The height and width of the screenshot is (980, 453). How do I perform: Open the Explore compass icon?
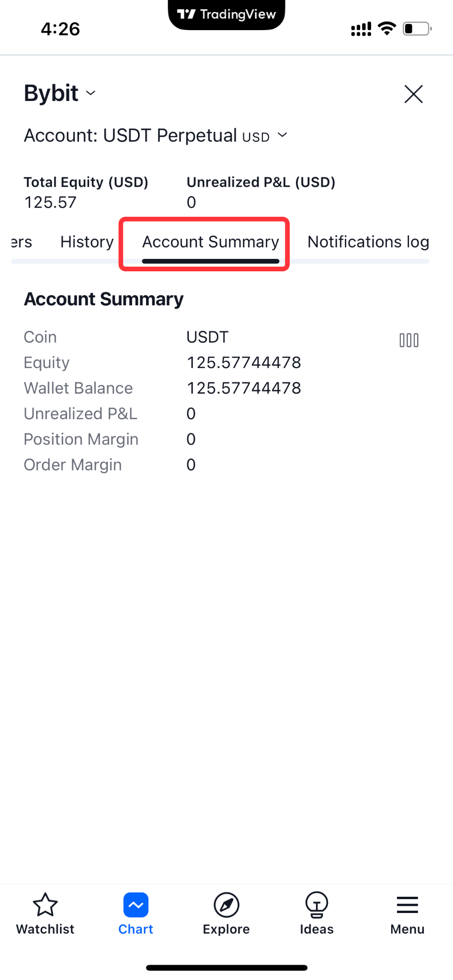click(x=226, y=905)
